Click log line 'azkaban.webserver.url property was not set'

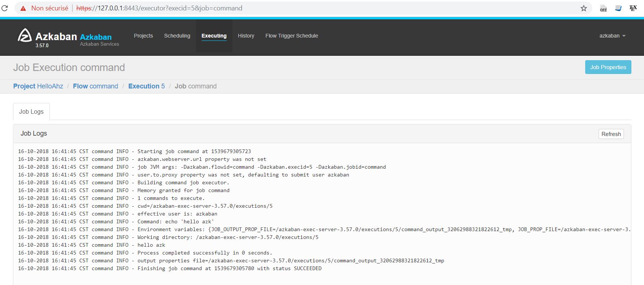coord(142,159)
